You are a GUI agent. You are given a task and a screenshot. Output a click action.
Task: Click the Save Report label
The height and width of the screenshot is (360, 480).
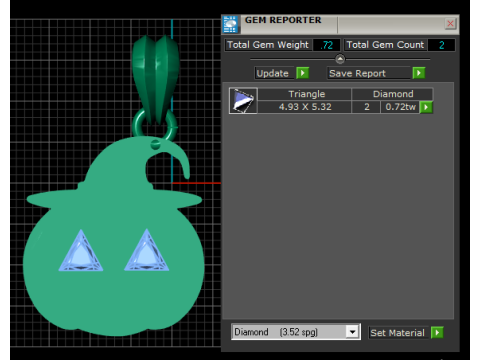point(369,73)
